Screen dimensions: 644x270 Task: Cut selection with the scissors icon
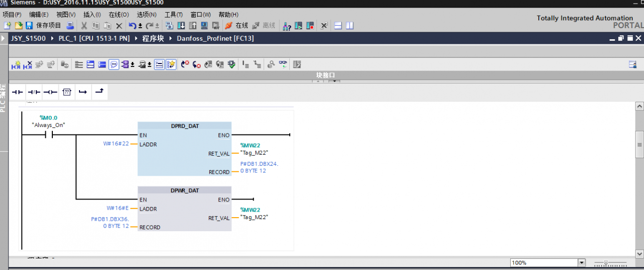click(x=84, y=25)
